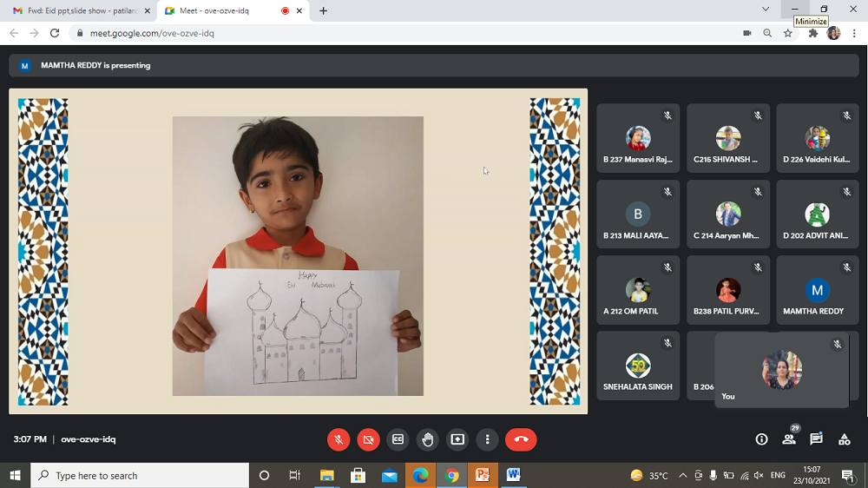Reload the Google Meet page
The image size is (868, 488).
point(55,33)
